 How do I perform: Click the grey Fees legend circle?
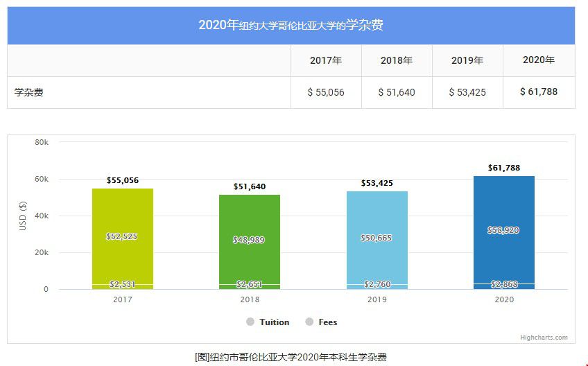coord(309,322)
